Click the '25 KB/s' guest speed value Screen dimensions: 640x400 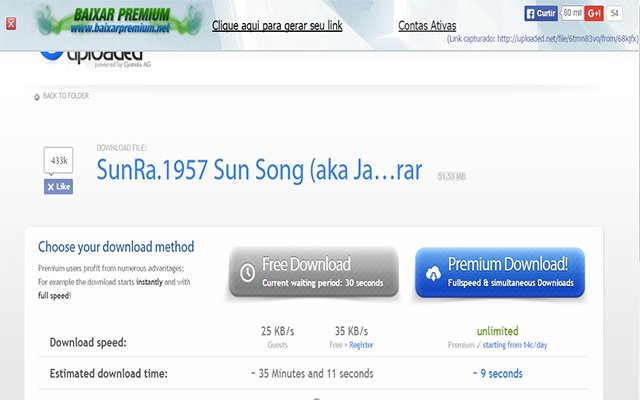[x=278, y=331]
